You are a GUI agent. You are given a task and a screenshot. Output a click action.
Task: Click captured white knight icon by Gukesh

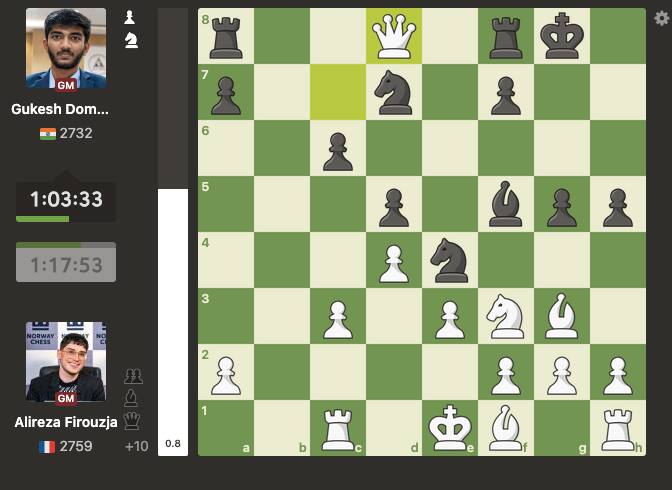(x=131, y=41)
